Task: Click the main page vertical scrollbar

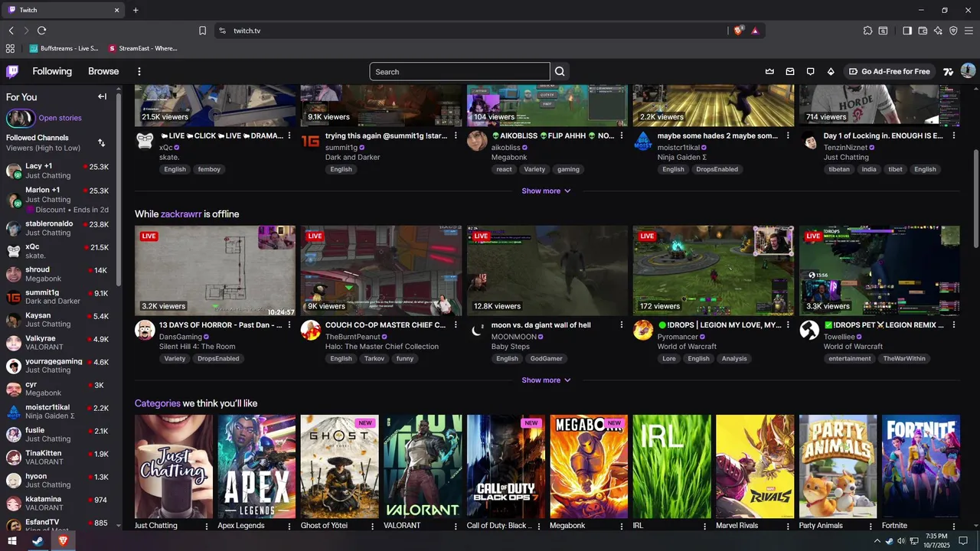Action: pyautogui.click(x=975, y=200)
